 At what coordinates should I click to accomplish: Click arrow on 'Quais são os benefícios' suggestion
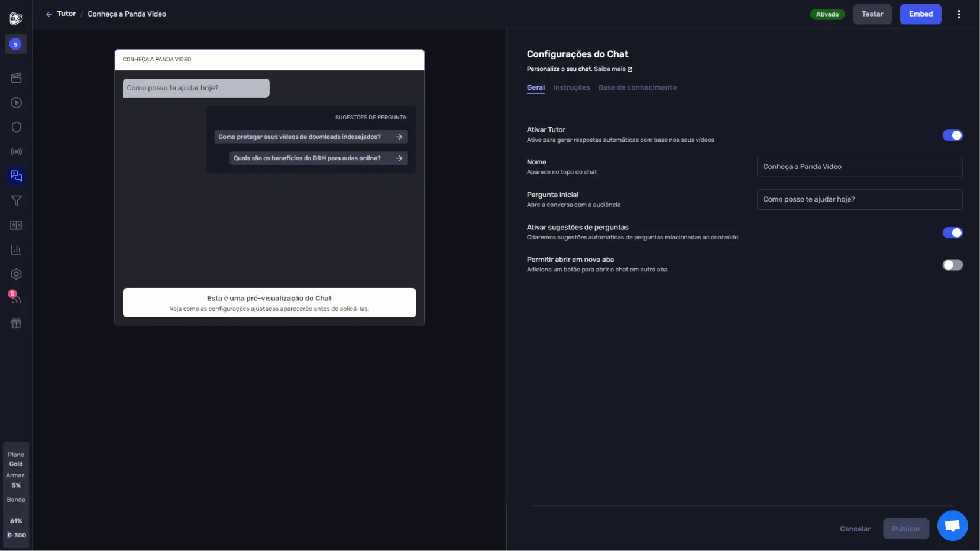click(399, 158)
